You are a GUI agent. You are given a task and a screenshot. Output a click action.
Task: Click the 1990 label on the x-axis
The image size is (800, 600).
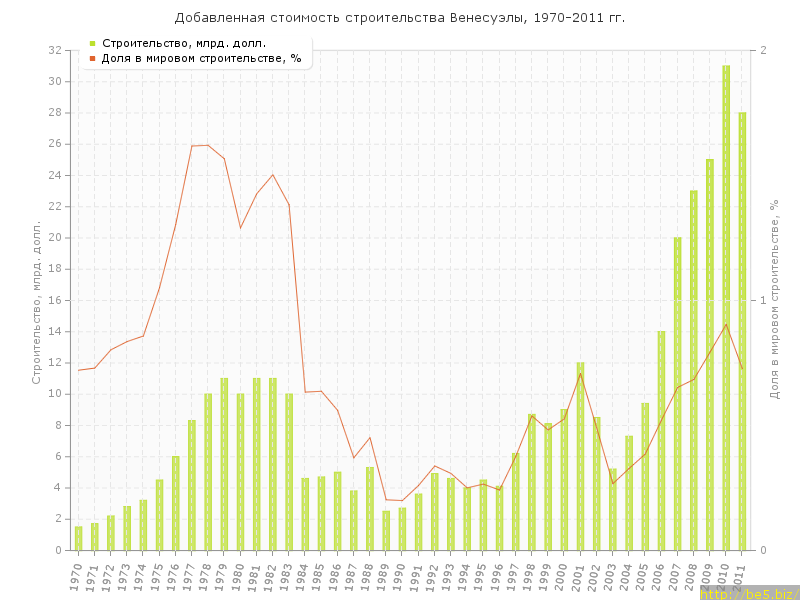400,576
